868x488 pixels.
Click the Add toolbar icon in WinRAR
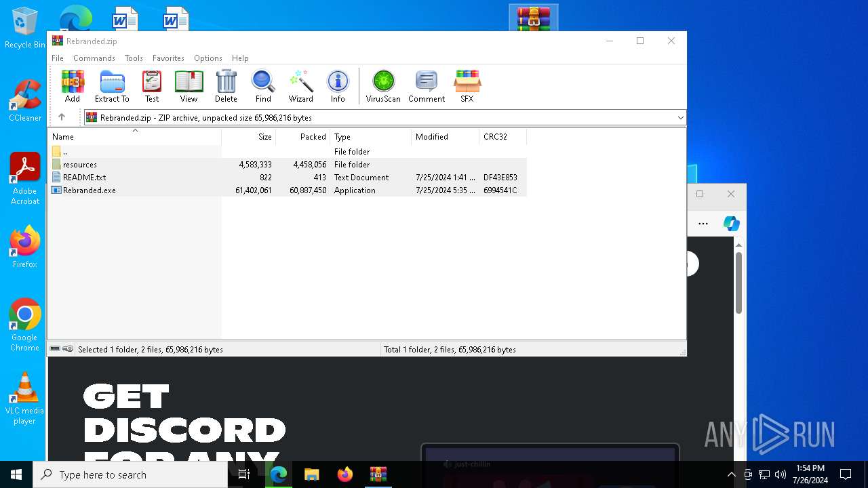tap(73, 86)
